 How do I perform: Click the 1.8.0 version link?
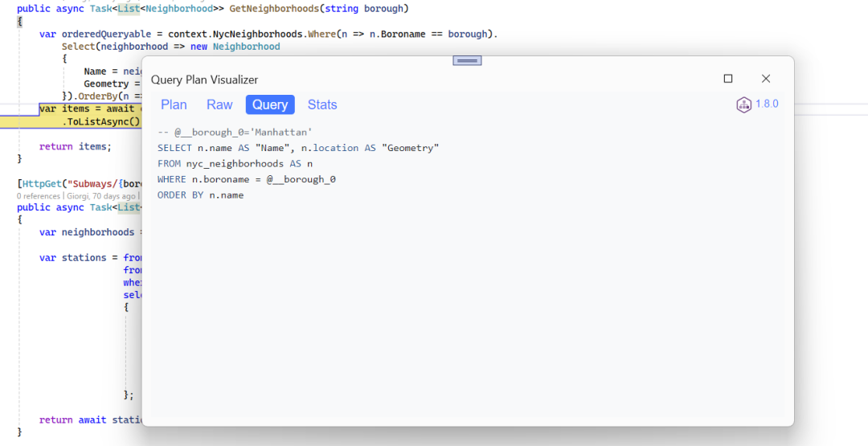click(x=767, y=104)
